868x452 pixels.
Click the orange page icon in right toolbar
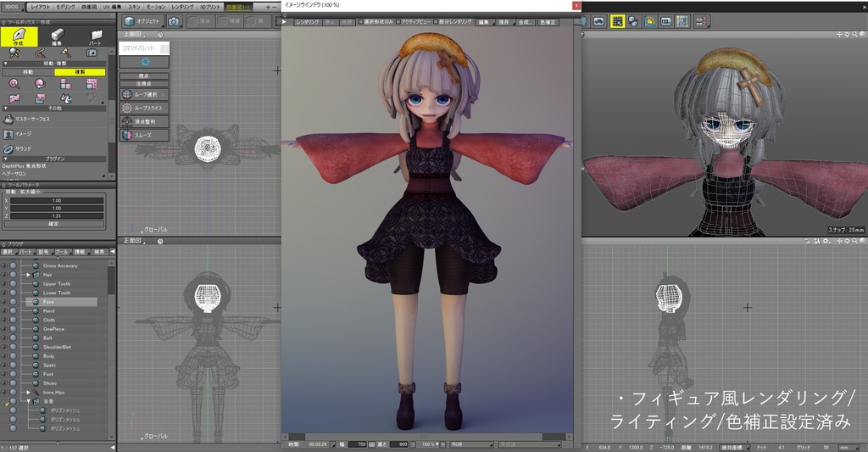[x=649, y=21]
